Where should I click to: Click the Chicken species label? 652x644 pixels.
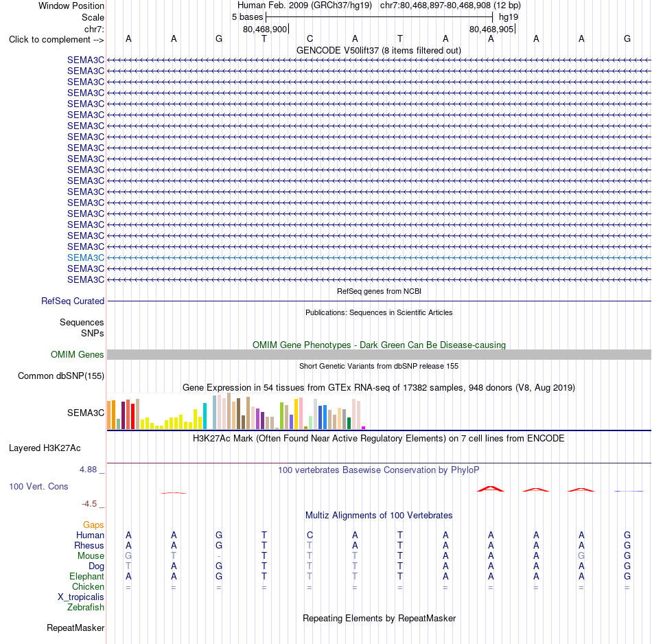coord(88,587)
